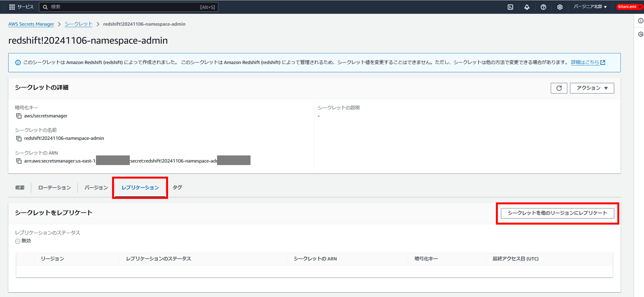Copy the secret name redshift!20241106-namespace-admin

[x=19, y=138]
